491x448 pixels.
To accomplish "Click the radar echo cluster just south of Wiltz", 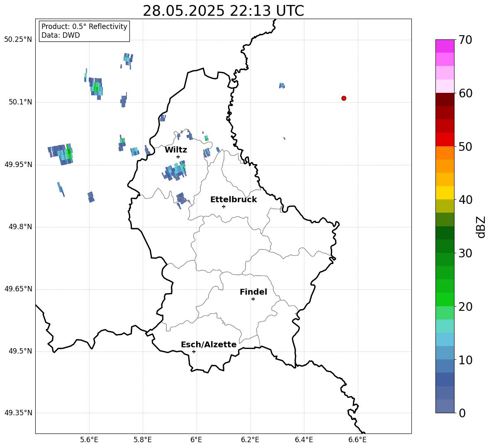I will 174,171.
